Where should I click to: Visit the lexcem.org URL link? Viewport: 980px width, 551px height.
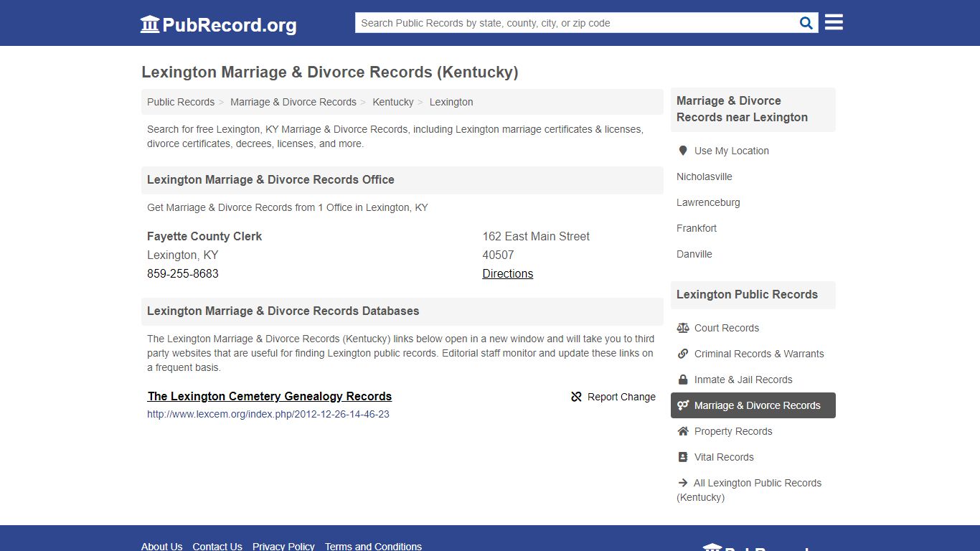tap(268, 414)
